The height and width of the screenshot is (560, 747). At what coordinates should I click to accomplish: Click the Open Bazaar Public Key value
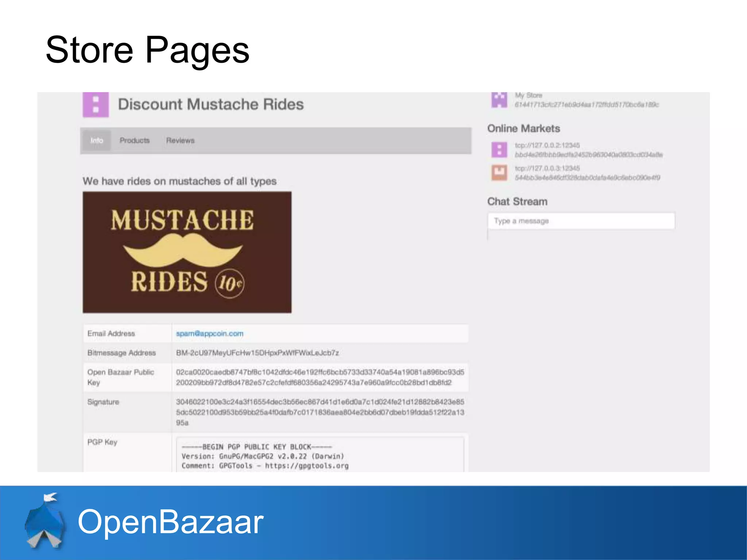320,377
